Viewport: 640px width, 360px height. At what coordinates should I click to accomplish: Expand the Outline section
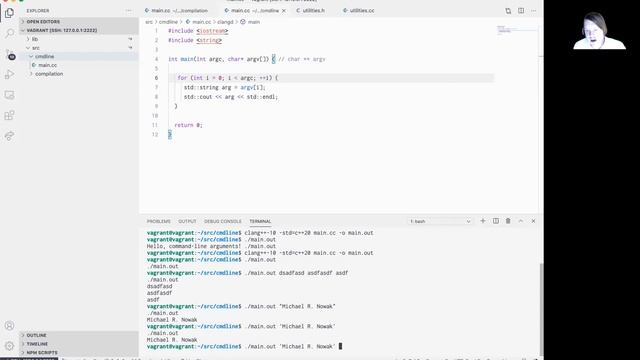[78, 335]
